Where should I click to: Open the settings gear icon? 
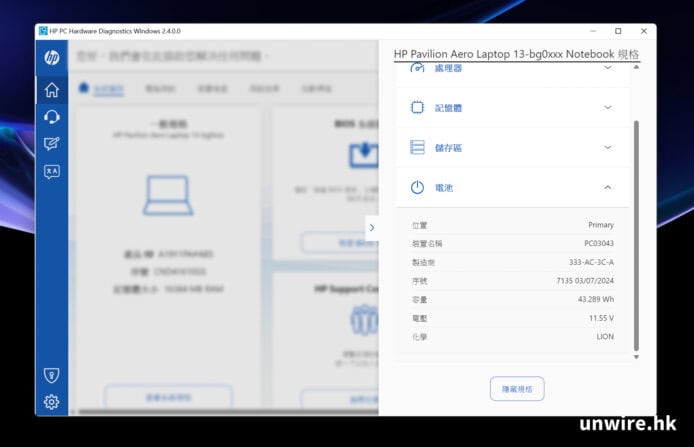click(51, 402)
